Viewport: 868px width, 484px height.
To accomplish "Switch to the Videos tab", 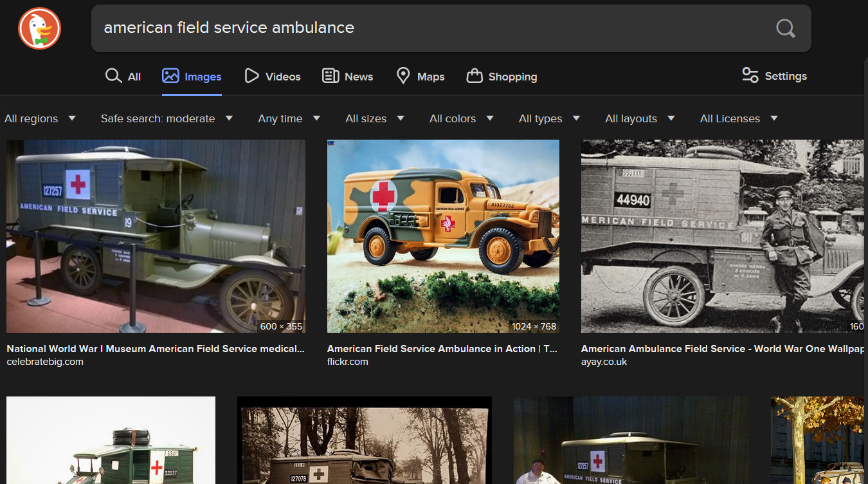I will click(273, 77).
